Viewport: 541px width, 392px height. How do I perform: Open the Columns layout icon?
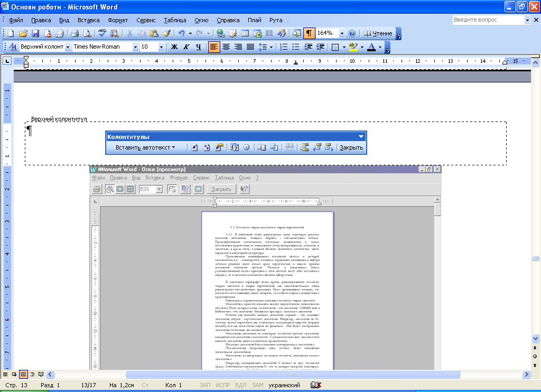point(269,33)
